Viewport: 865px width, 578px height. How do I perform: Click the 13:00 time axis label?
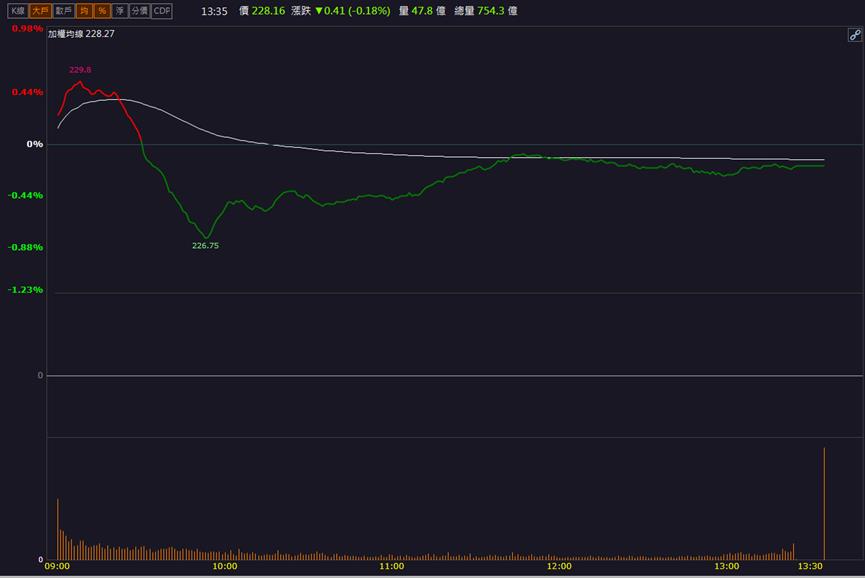727,566
